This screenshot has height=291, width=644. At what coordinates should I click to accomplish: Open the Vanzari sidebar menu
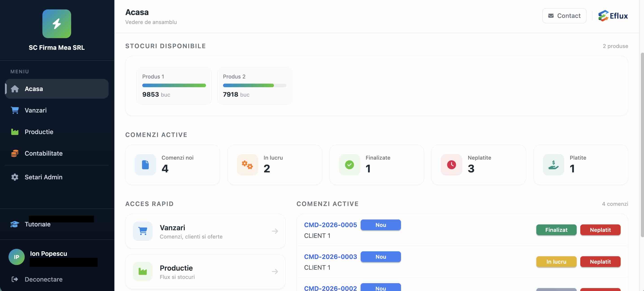pyautogui.click(x=57, y=110)
